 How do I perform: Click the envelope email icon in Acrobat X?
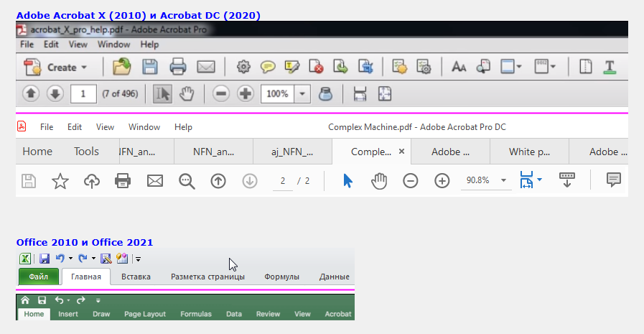(206, 67)
